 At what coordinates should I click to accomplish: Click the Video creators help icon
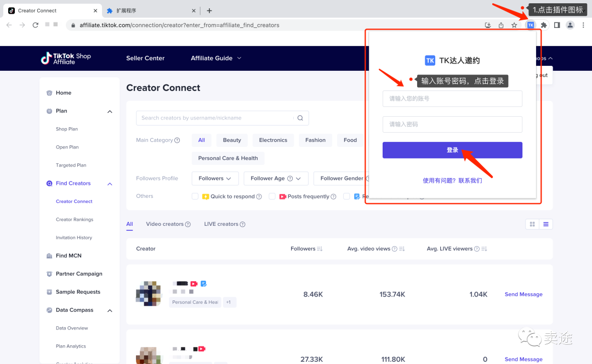[187, 224]
